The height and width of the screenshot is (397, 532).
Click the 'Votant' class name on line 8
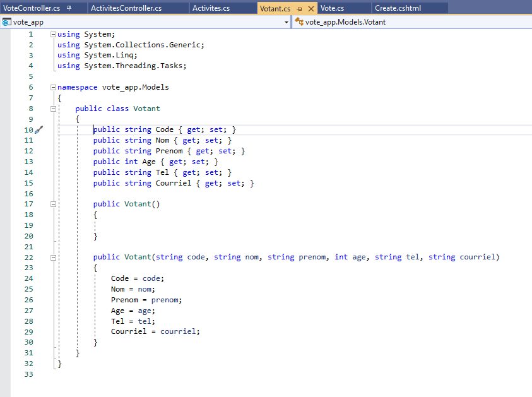click(x=146, y=109)
